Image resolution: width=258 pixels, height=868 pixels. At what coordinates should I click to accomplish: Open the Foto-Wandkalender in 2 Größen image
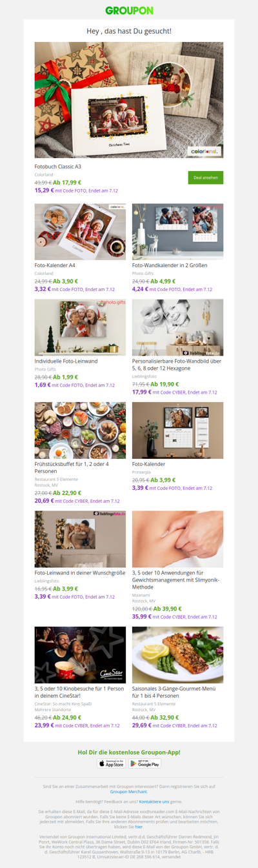pos(178,232)
